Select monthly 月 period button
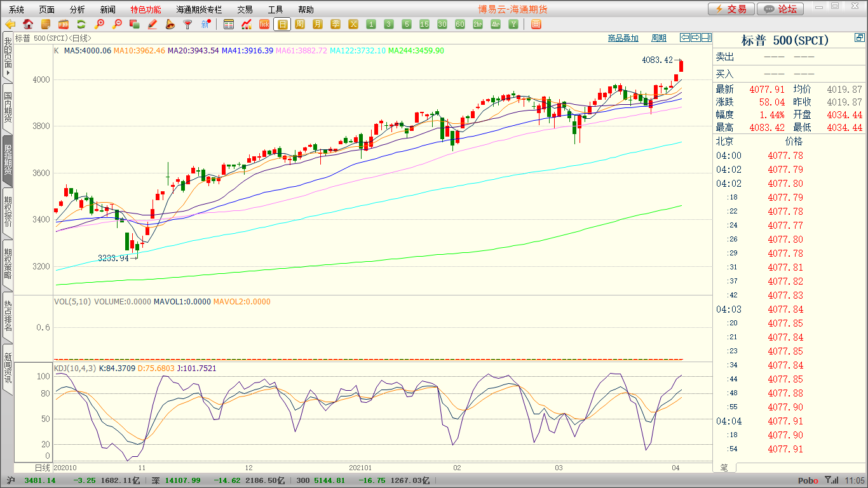The width and height of the screenshot is (868, 488). [318, 24]
